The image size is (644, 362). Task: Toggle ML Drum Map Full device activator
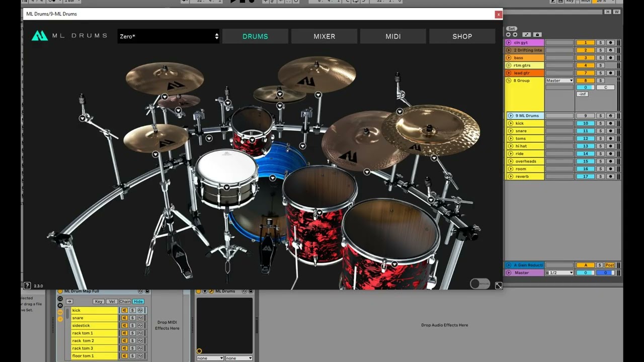tap(60, 291)
